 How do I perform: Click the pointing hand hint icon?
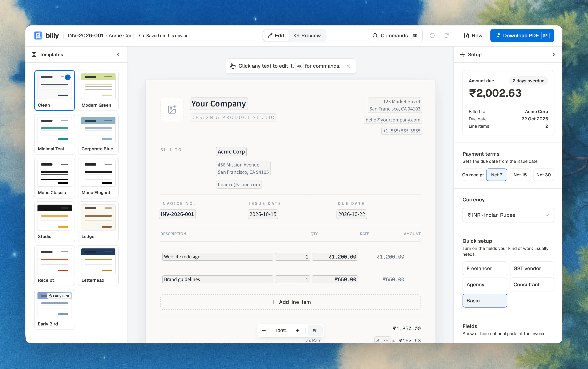pyautogui.click(x=233, y=66)
